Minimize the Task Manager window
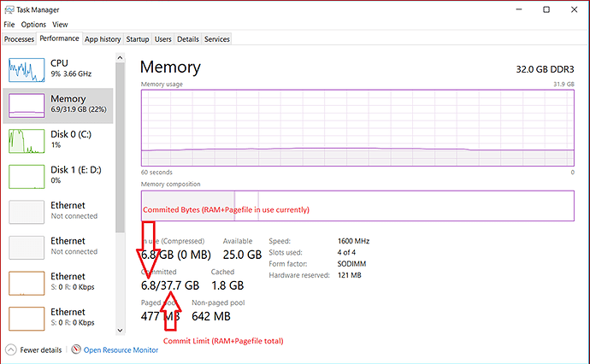 (519, 9)
